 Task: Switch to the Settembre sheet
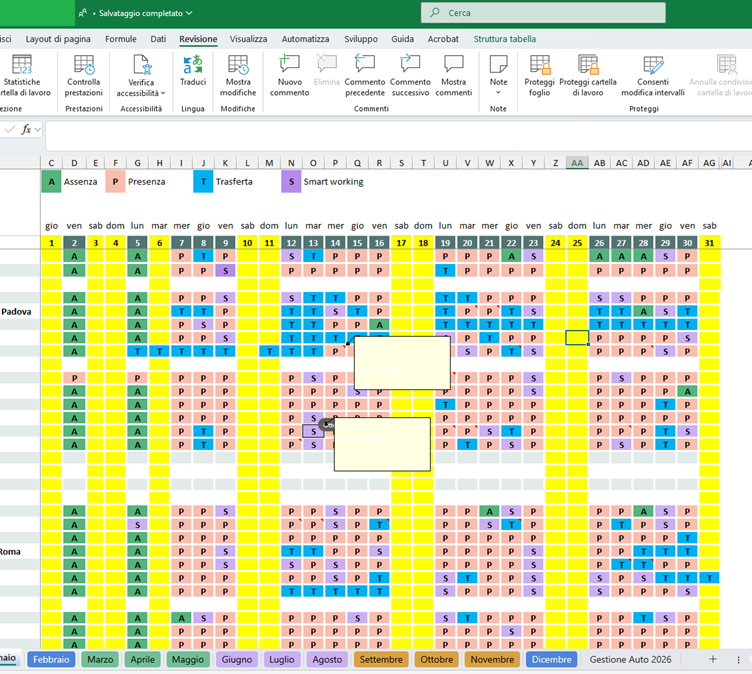[x=381, y=659]
